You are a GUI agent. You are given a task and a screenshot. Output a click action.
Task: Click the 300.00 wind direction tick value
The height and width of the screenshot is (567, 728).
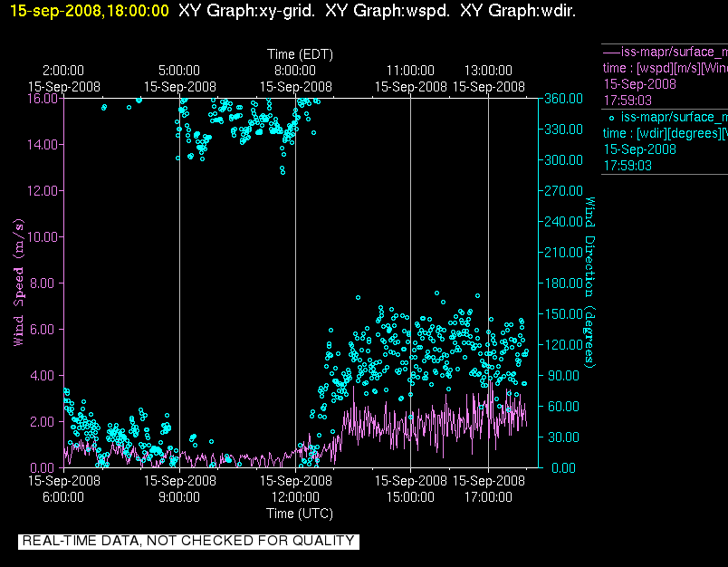pyautogui.click(x=563, y=159)
